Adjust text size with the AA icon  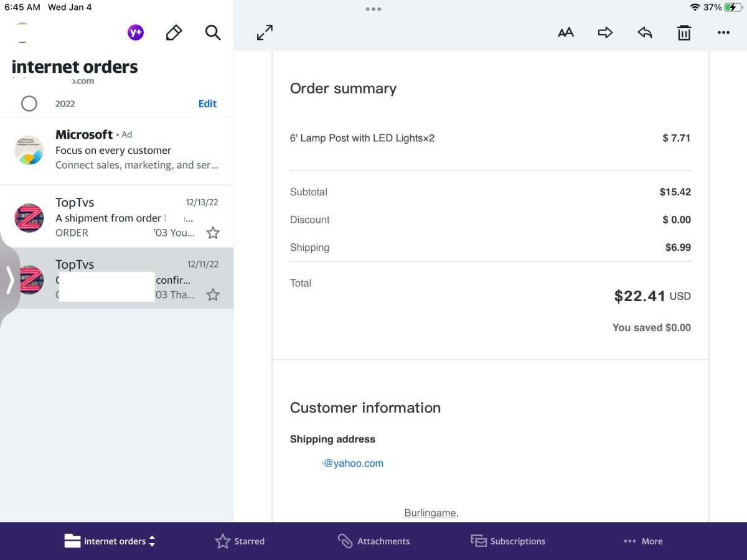coord(565,33)
